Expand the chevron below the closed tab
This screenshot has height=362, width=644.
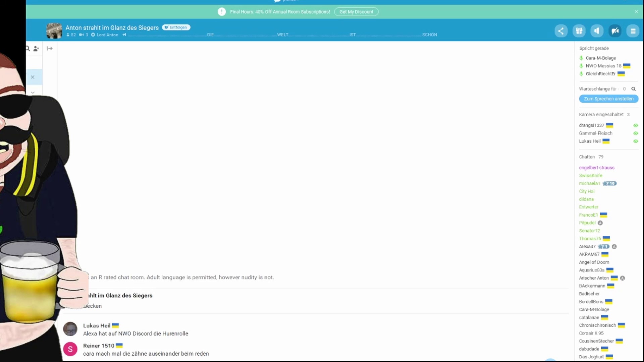click(x=33, y=92)
